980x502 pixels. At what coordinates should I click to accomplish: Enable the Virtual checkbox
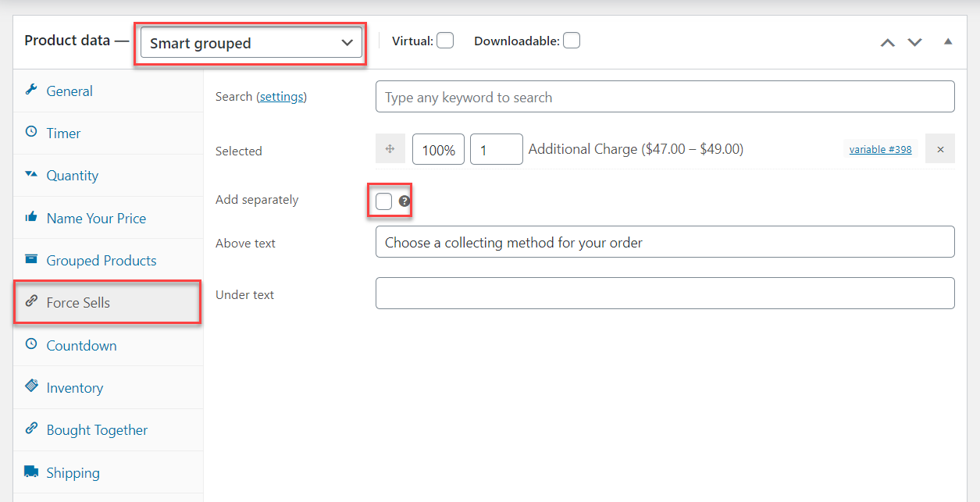(x=444, y=39)
